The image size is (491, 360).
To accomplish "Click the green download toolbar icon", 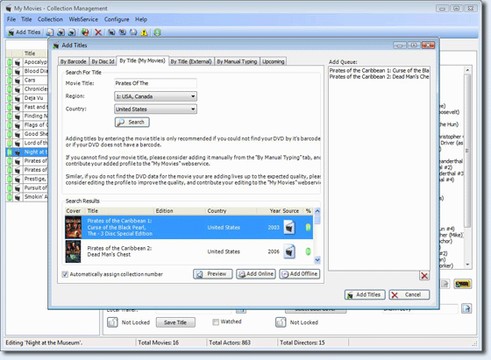I will click(157, 32).
